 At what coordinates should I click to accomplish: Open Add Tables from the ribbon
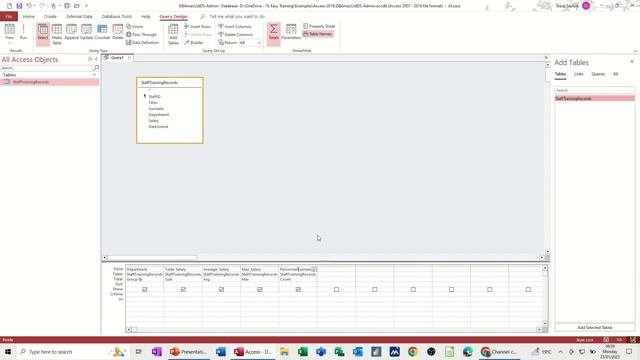[173, 34]
